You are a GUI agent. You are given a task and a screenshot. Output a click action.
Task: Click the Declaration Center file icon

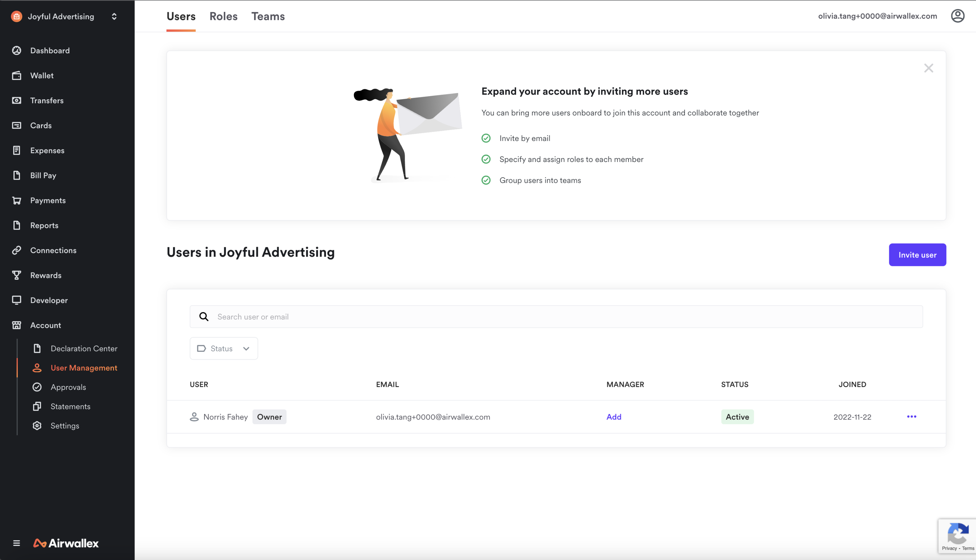tap(37, 348)
